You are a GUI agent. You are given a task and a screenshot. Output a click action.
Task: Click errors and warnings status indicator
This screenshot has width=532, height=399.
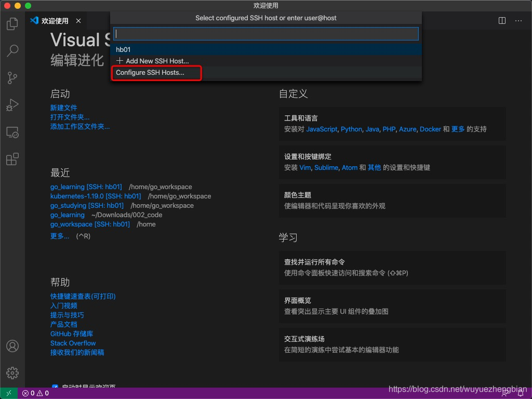(x=36, y=393)
